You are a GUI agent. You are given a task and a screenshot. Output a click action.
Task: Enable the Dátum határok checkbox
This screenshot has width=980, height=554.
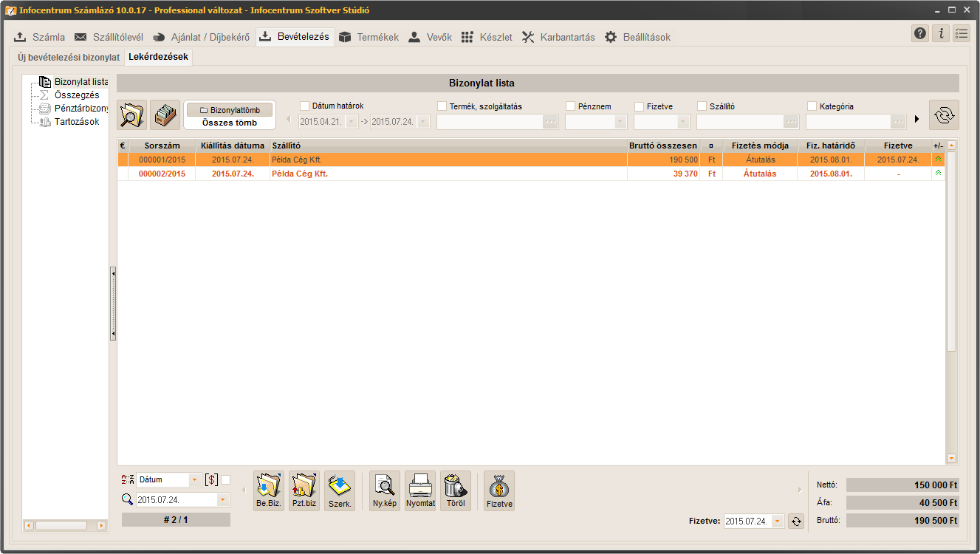point(304,106)
